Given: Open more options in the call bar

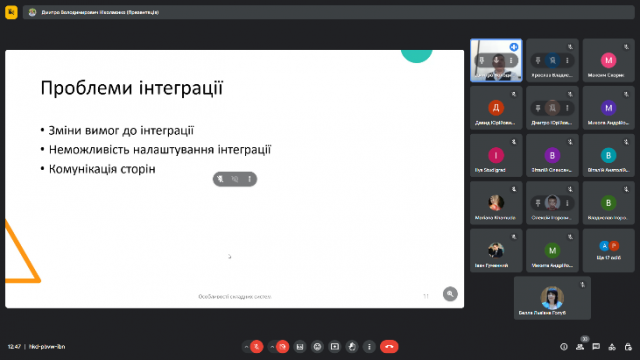Looking at the screenshot, I should point(369,347).
